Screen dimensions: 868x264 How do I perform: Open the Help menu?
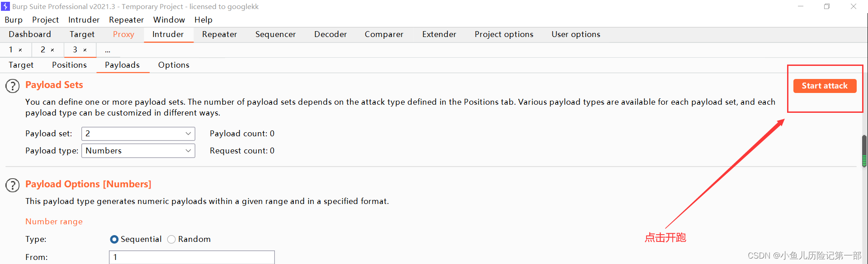point(203,20)
